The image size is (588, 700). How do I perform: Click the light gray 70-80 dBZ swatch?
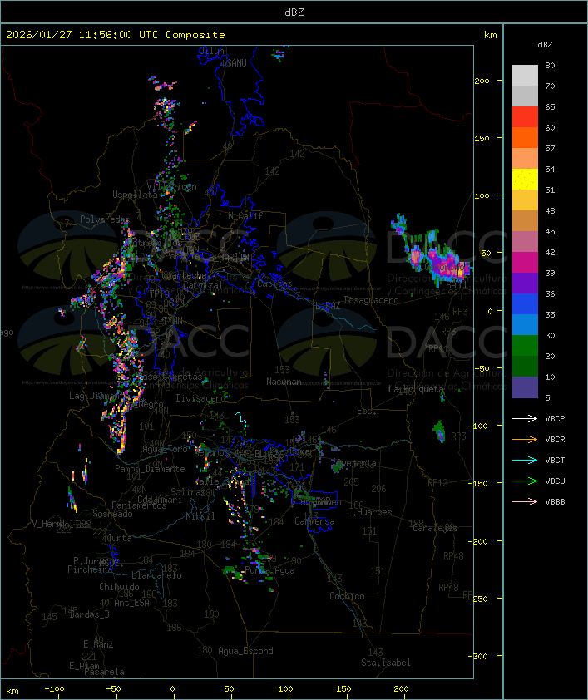525,76
